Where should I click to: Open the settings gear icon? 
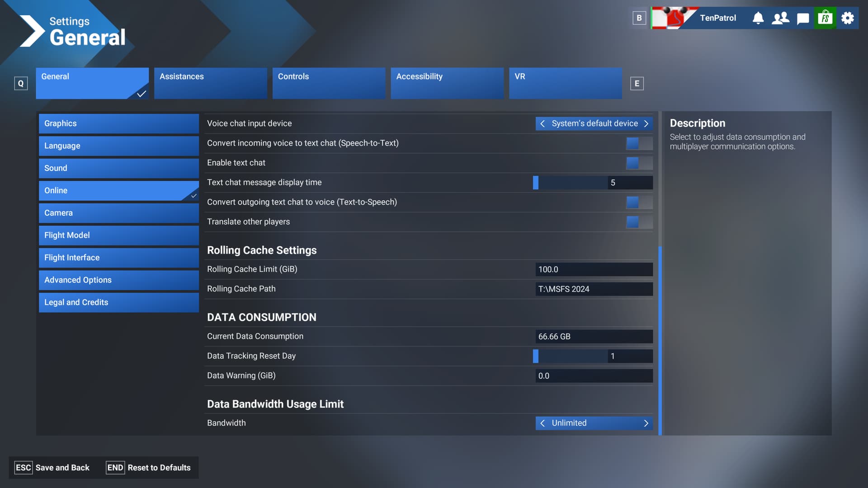click(848, 18)
